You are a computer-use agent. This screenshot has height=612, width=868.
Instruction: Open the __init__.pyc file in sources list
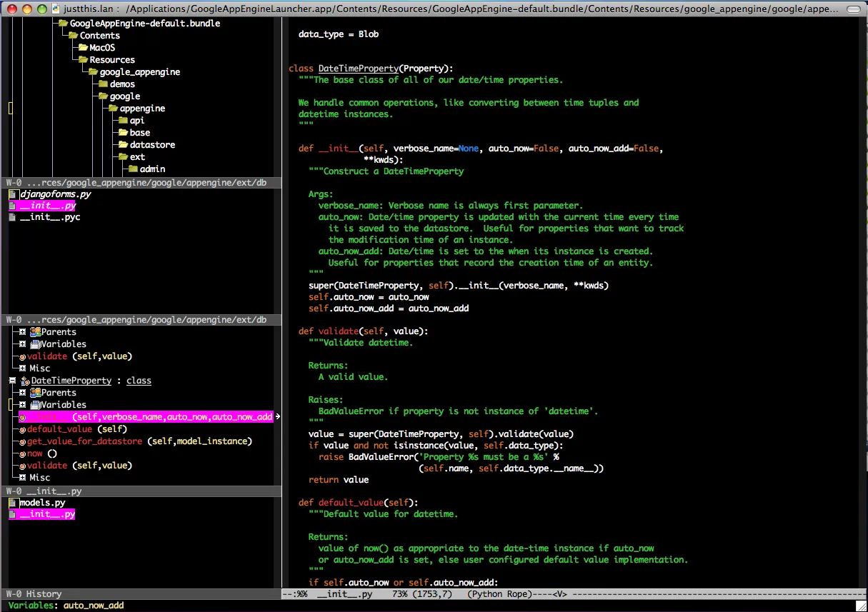coord(49,217)
